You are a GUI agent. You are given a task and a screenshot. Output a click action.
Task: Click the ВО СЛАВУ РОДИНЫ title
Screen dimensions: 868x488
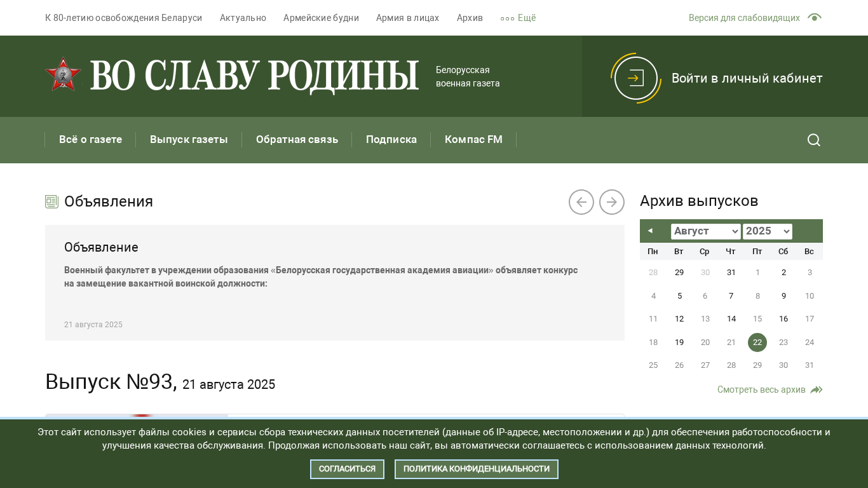click(254, 76)
